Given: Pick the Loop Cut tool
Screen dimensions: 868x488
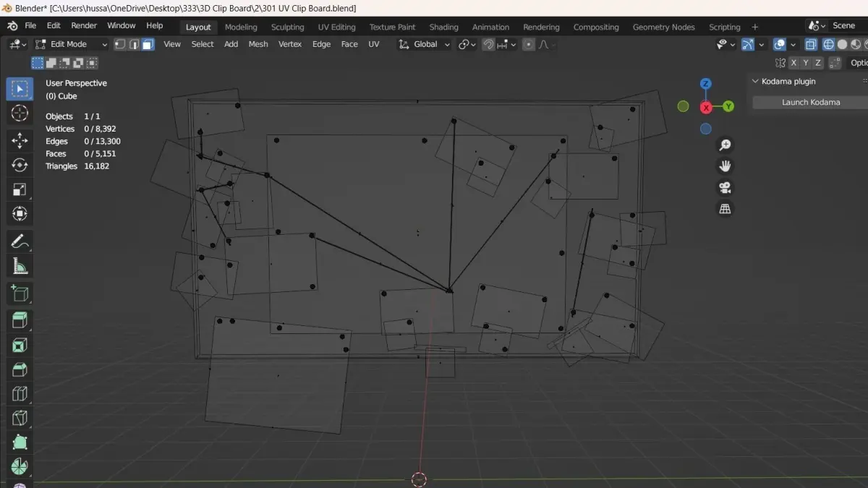Looking at the screenshot, I should pos(20,394).
